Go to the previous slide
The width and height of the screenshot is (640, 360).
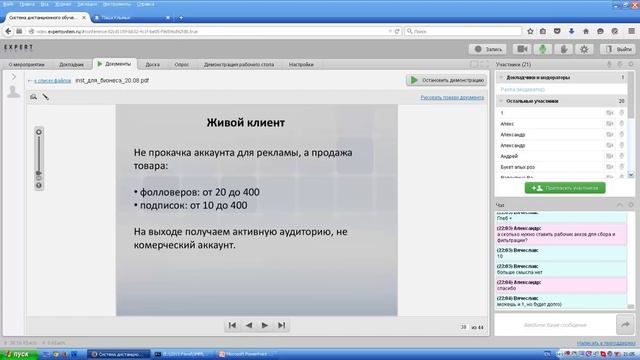point(249,325)
